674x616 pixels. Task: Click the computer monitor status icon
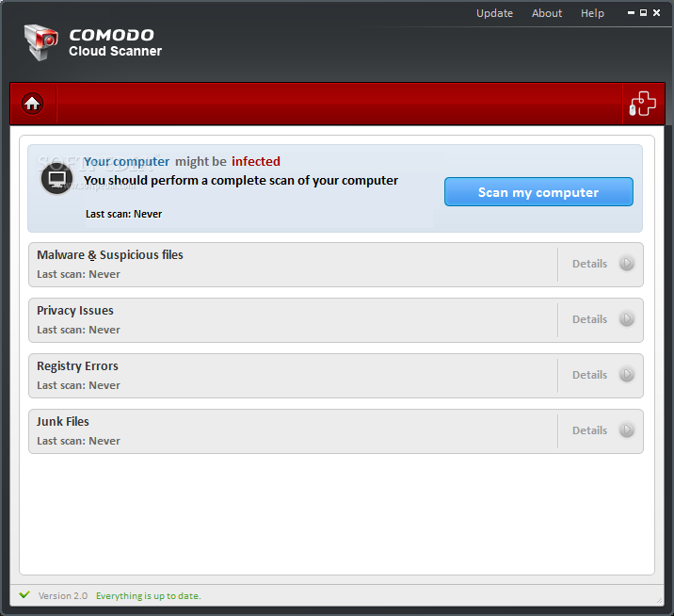tap(56, 179)
